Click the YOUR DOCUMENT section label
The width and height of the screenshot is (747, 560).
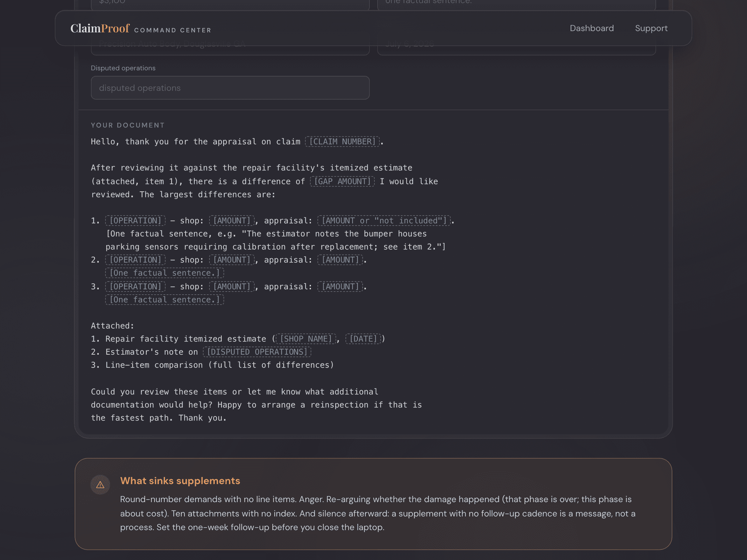click(x=128, y=125)
